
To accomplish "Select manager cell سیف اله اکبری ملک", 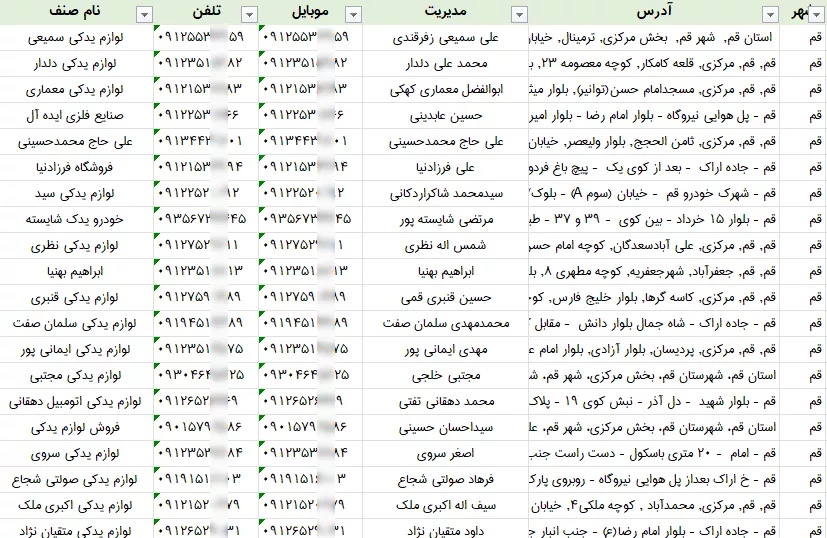I will pos(446,505).
